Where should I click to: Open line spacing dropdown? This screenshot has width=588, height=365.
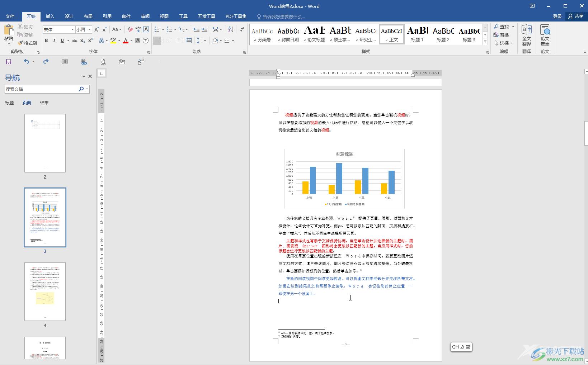click(202, 41)
